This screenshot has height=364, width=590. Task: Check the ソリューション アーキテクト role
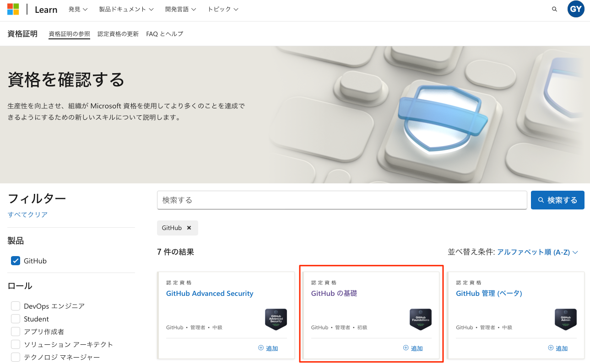click(x=16, y=344)
